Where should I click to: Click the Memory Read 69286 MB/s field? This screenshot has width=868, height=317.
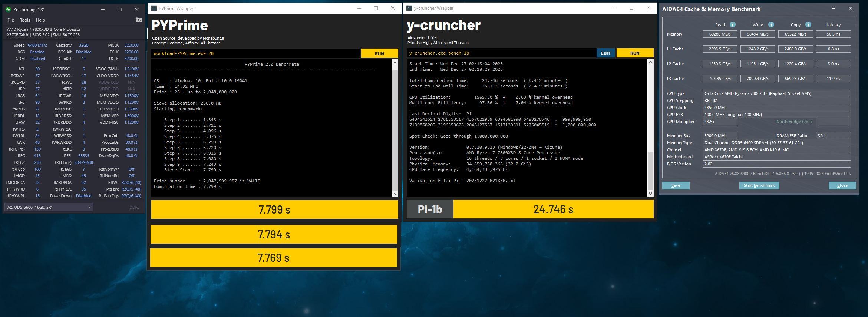tap(720, 34)
